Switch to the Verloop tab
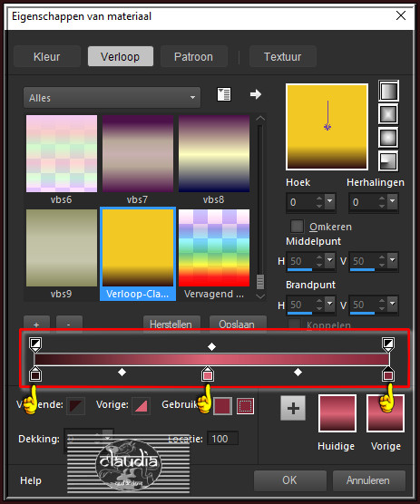Viewport: 420px width, 504px height. click(121, 56)
